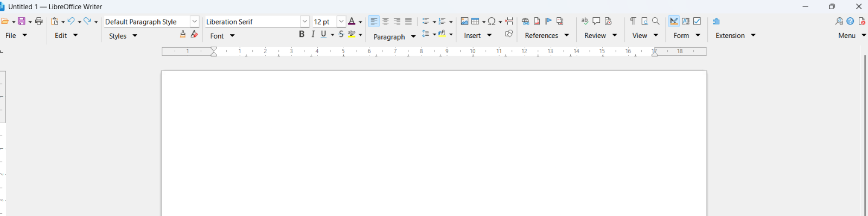
Task: Click the Search Commands icon near Help
Action: point(839,22)
